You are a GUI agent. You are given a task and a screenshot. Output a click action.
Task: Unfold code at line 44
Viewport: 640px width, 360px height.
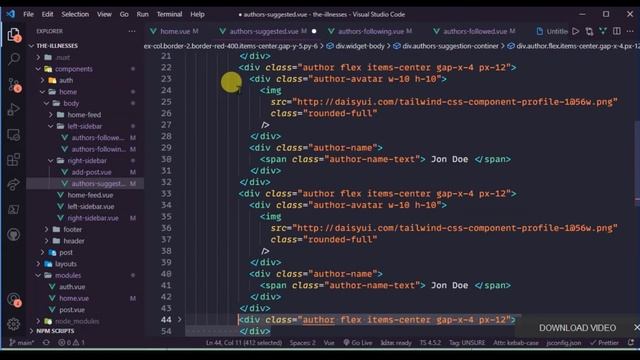tap(180, 320)
